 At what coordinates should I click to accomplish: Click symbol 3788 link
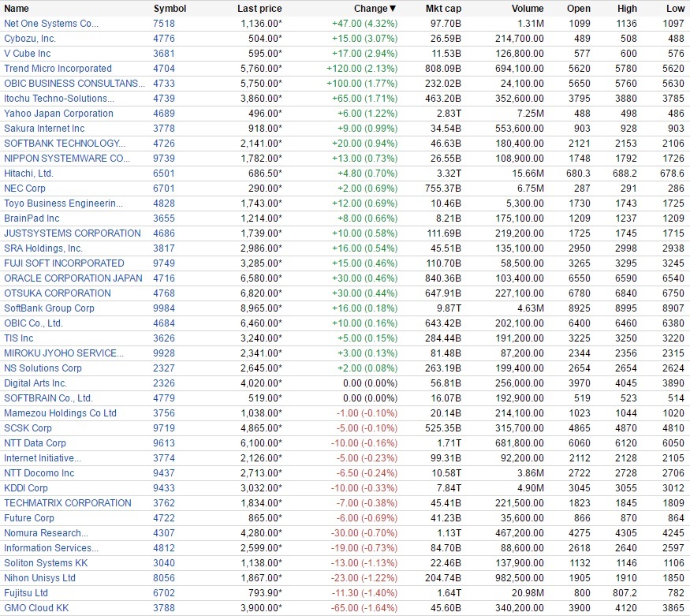(164, 607)
